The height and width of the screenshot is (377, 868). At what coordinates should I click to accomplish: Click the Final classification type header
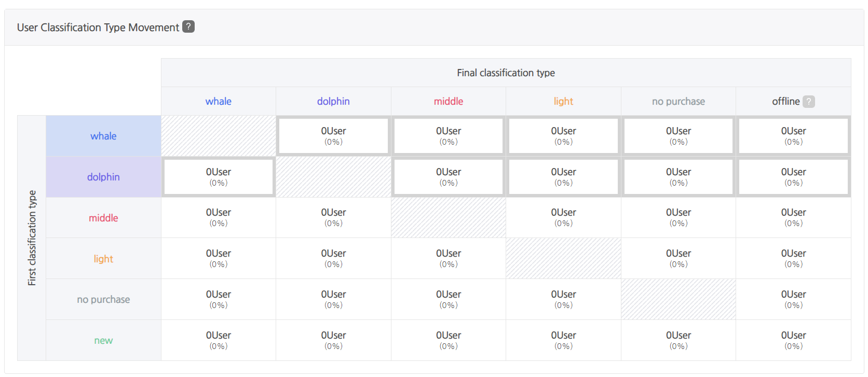506,73
